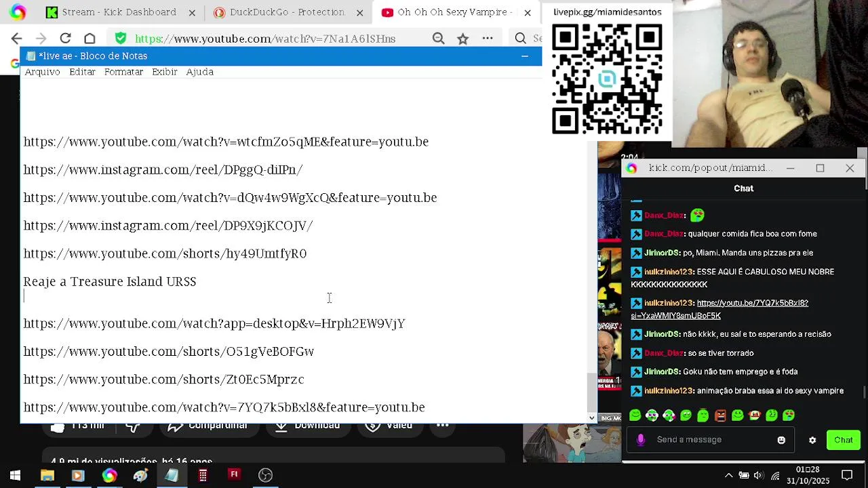Click the instagram reel DPgqQ-diIPn line

tap(163, 169)
